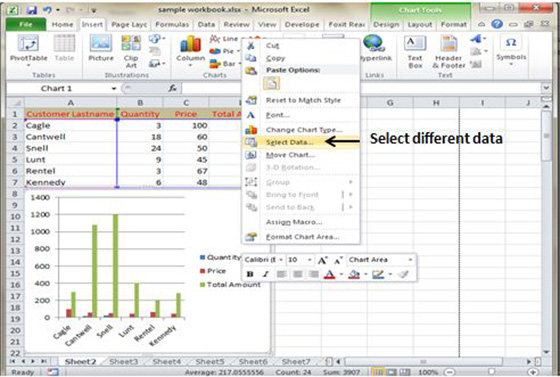The height and width of the screenshot is (377, 560).
Task: Expand the Send to Back submenu arrow
Action: (x=351, y=207)
